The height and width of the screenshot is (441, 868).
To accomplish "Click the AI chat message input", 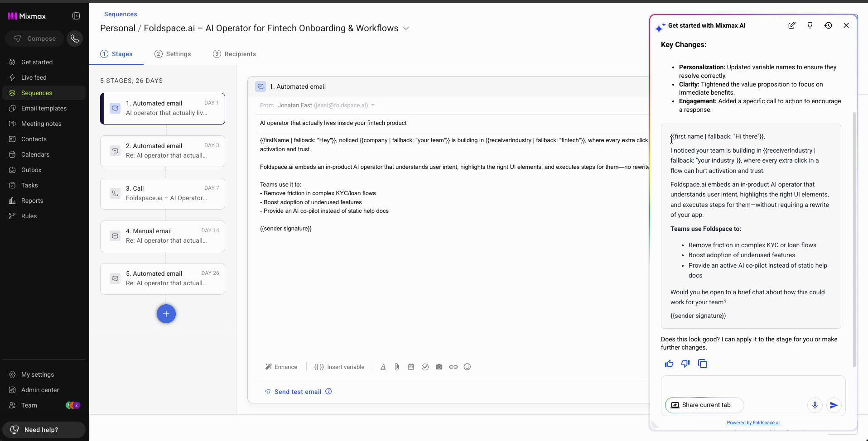I will coord(753,386).
